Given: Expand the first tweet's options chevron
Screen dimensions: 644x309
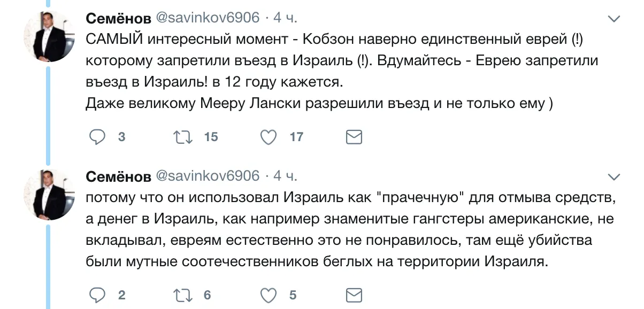Looking at the screenshot, I should click(x=615, y=19).
